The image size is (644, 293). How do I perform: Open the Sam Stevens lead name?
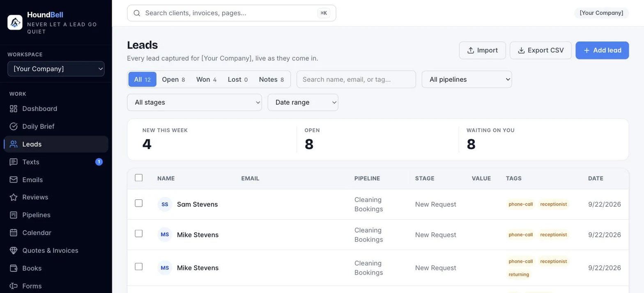(197, 204)
